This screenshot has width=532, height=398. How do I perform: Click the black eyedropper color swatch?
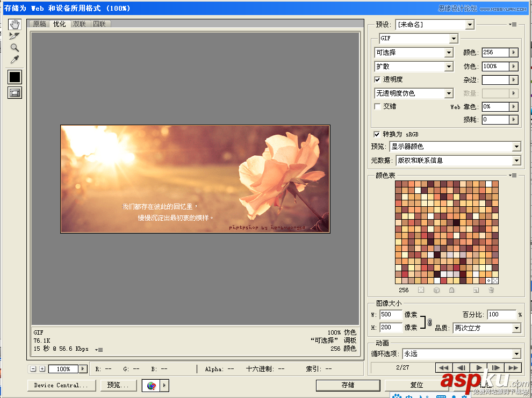pyautogui.click(x=14, y=77)
